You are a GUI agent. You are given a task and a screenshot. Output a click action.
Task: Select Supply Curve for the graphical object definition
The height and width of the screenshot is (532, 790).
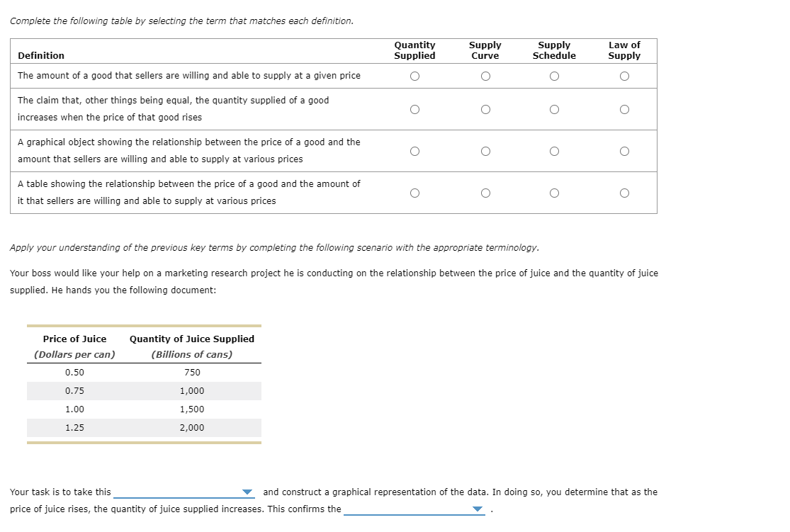point(485,151)
